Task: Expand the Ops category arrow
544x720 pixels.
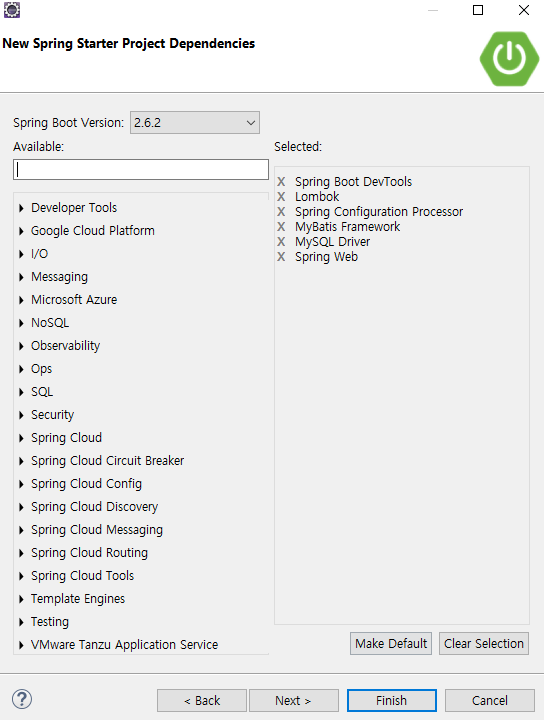Action: coord(21,369)
